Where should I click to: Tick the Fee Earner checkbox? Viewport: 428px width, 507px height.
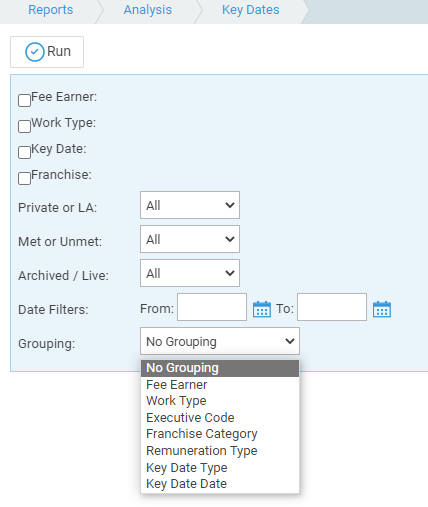24,100
